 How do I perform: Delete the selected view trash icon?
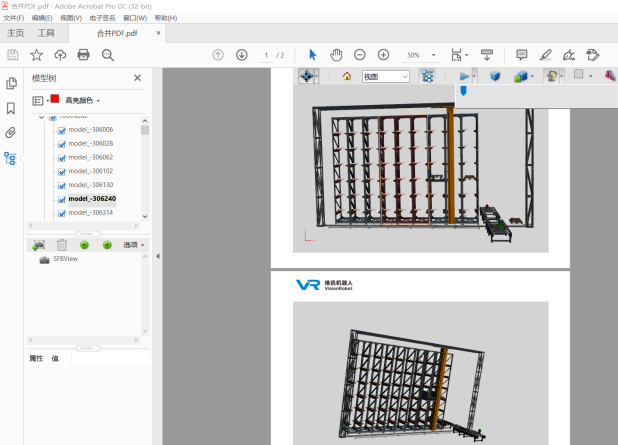pyautogui.click(x=62, y=245)
